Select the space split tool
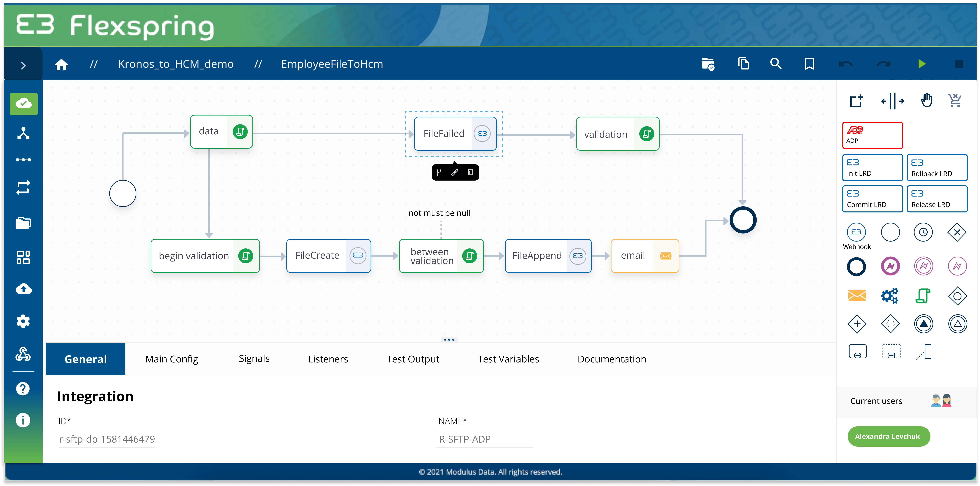This screenshot has height=486, width=980. [892, 101]
